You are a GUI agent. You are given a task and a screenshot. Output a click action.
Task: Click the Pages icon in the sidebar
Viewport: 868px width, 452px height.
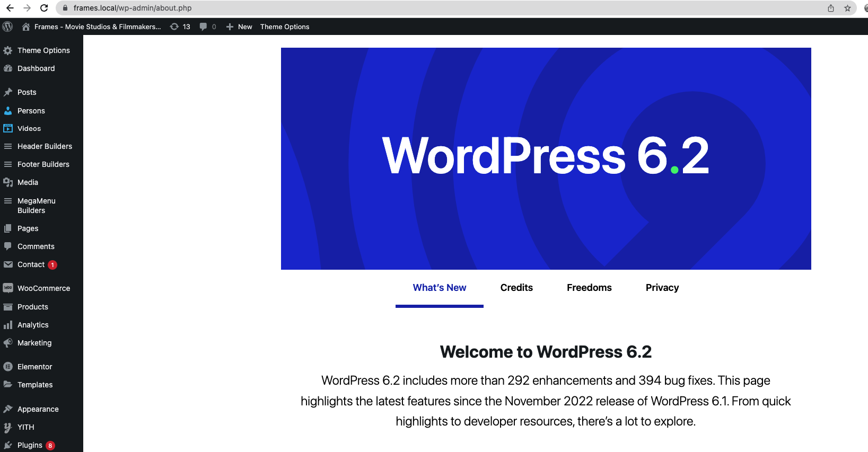[x=8, y=228]
